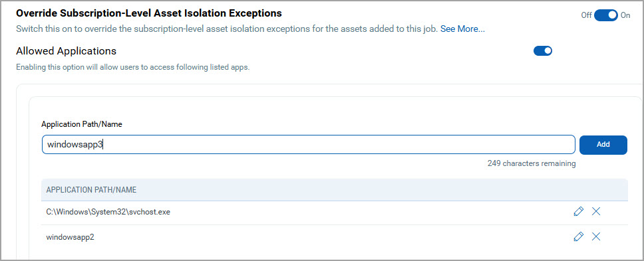The image size is (644, 261).
Task: Click the Application Path/Name field label
Action: click(82, 124)
